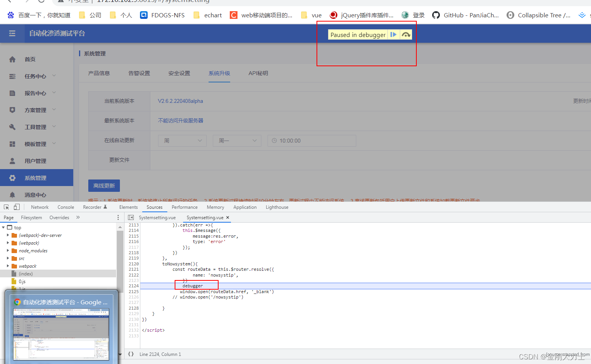Viewport: 591px width, 364px height.
Task: Click the 不能访问升级服务器 link text
Action: [x=180, y=121]
